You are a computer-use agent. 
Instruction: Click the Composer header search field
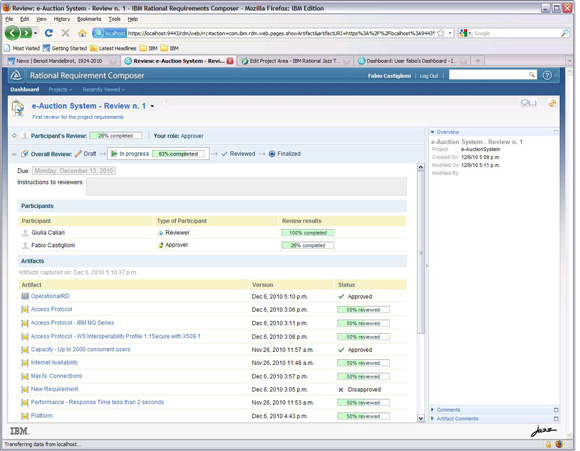tap(489, 75)
